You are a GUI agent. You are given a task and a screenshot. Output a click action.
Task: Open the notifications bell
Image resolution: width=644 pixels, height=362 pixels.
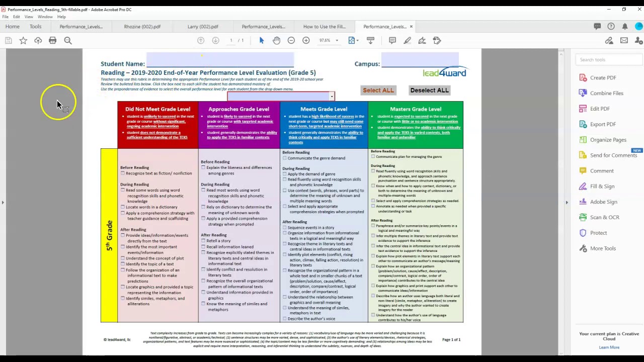tap(625, 26)
